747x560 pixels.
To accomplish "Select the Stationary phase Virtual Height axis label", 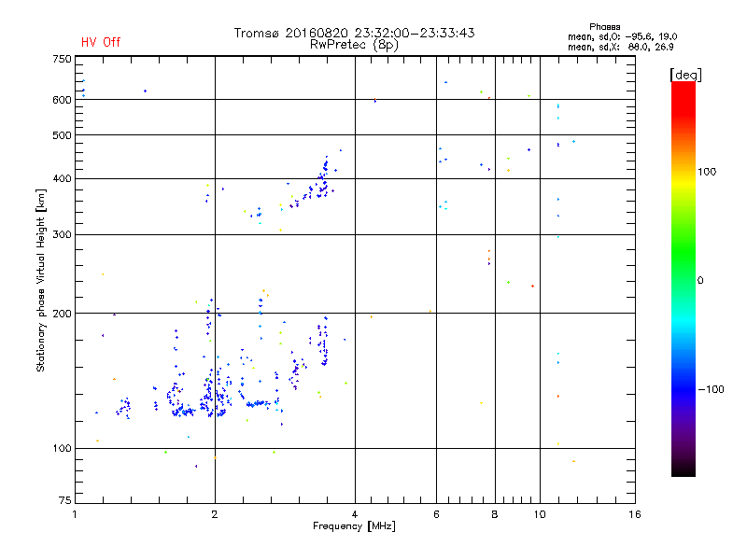I will (41, 280).
